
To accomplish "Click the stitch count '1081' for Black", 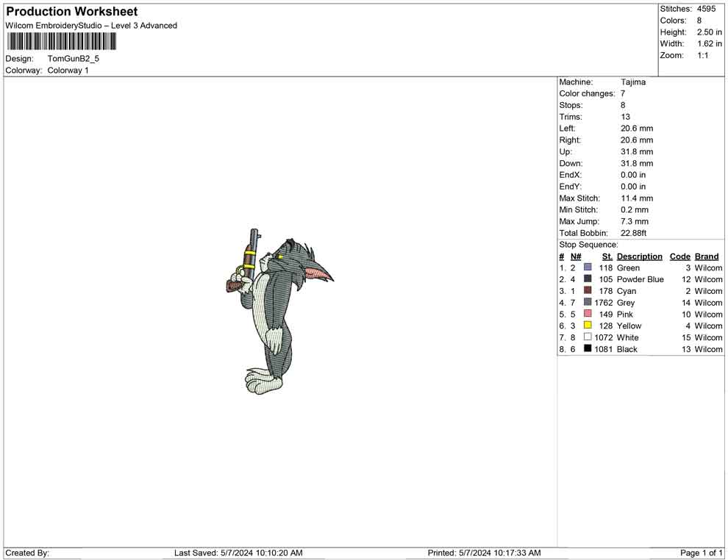I will point(604,349).
